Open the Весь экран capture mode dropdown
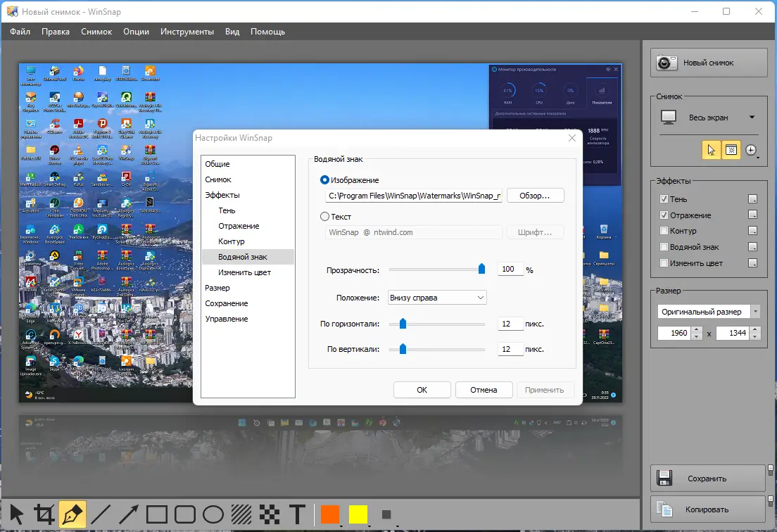 [x=752, y=118]
